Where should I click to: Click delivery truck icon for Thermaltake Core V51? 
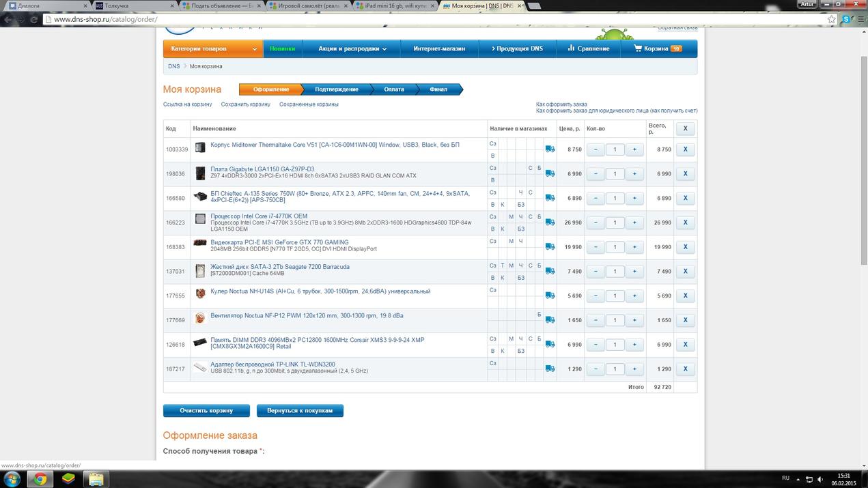[x=550, y=149]
